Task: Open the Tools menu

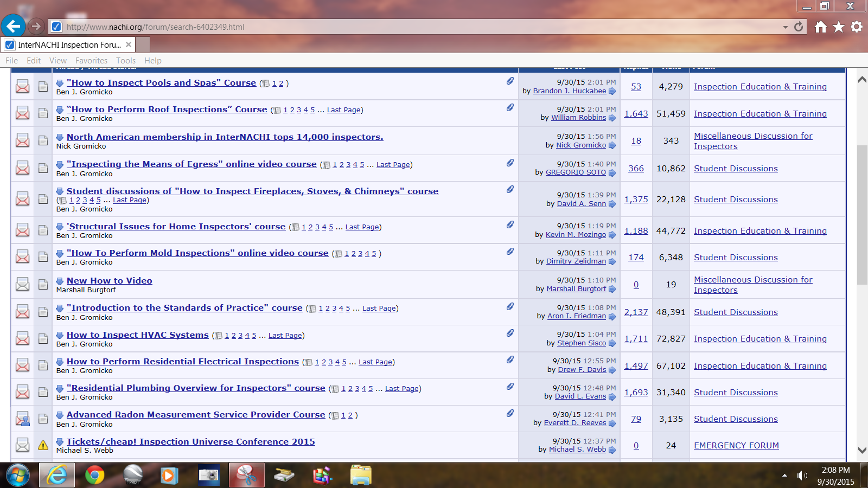Action: point(126,61)
